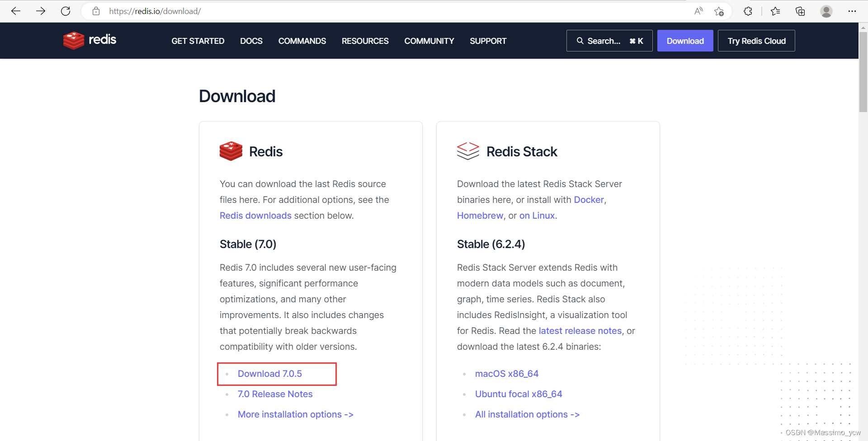Open the COMMUNITY menu item
This screenshot has height=441, width=868.
[429, 41]
